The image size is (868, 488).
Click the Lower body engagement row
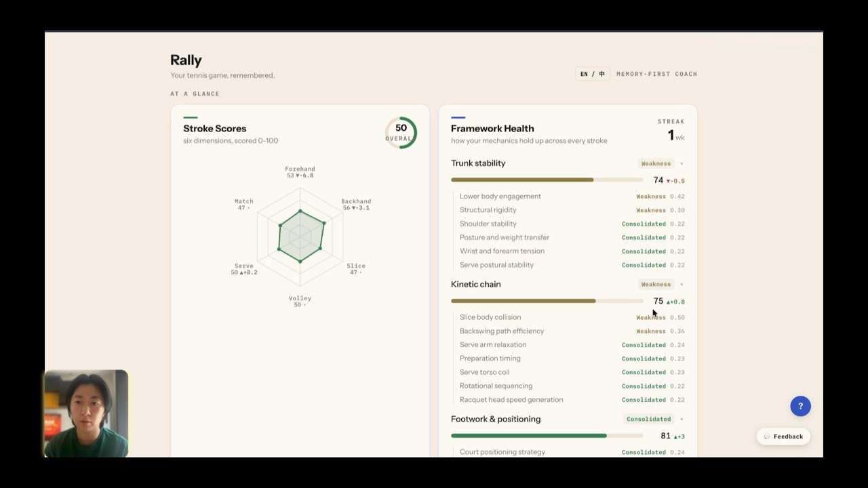coord(572,197)
